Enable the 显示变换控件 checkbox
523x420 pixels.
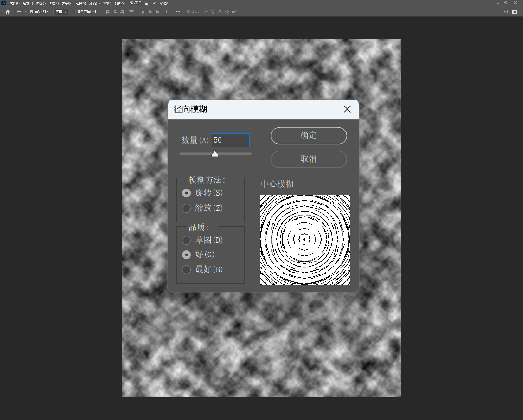(x=74, y=12)
